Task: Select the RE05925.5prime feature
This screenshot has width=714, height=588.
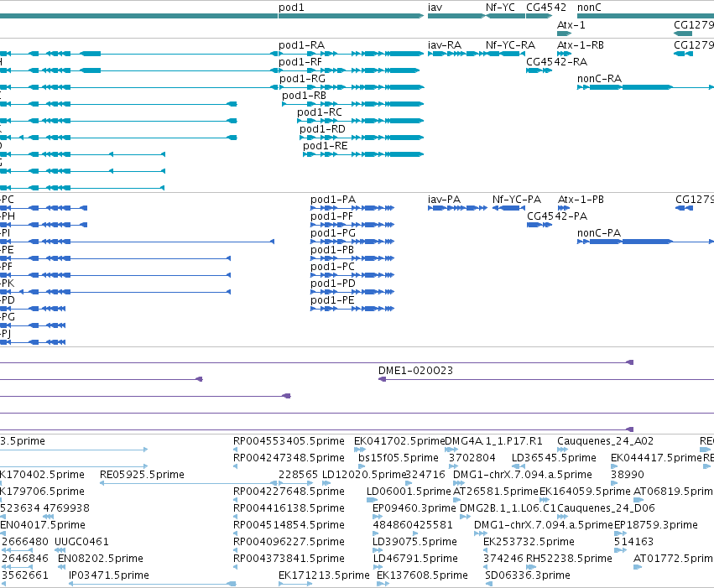Action: (189, 483)
